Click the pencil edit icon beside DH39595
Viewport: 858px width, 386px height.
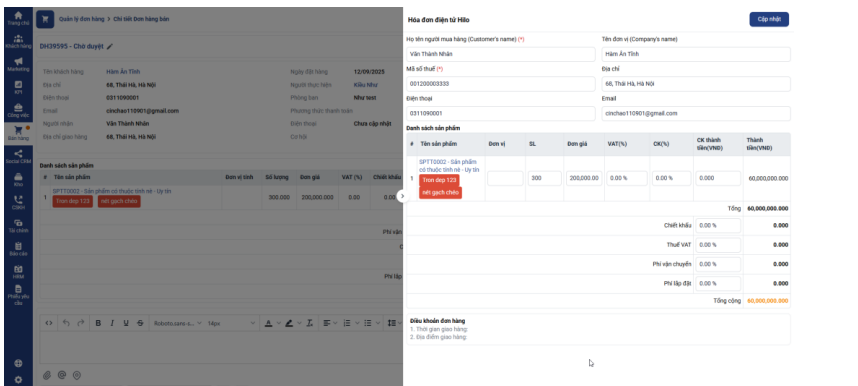tap(110, 47)
